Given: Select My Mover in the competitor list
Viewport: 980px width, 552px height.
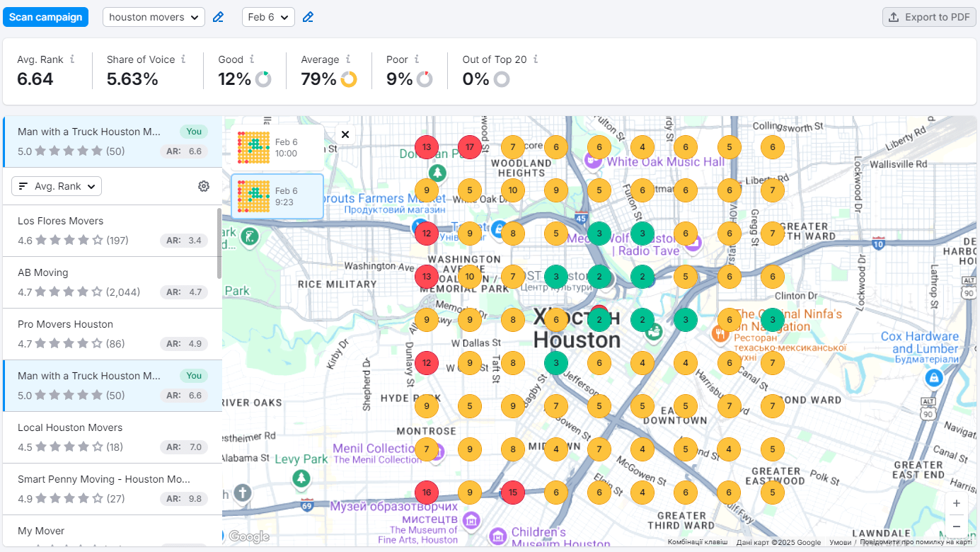Looking at the screenshot, I should coord(112,531).
